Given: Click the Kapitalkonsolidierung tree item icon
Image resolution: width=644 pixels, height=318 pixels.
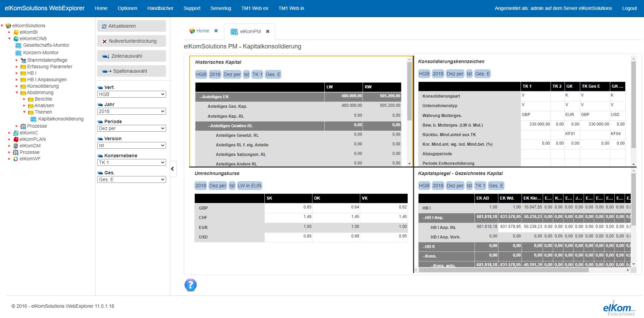Looking at the screenshot, I should click(x=33, y=119).
